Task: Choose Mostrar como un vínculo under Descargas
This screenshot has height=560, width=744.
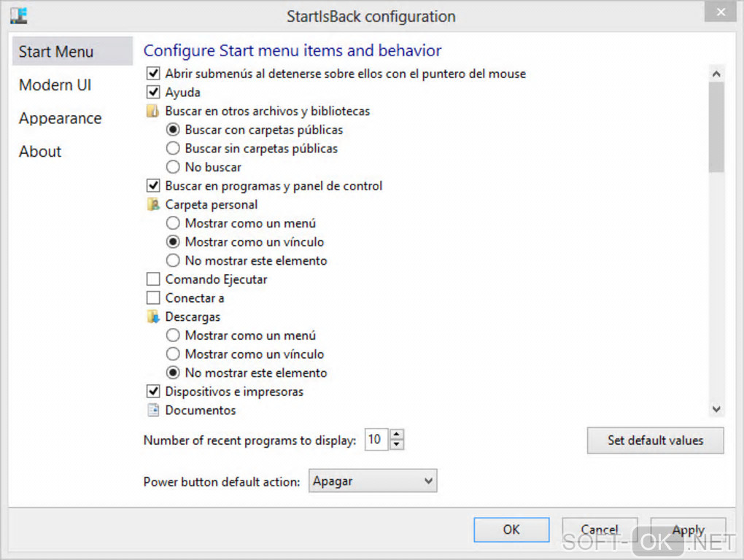Action: point(173,354)
